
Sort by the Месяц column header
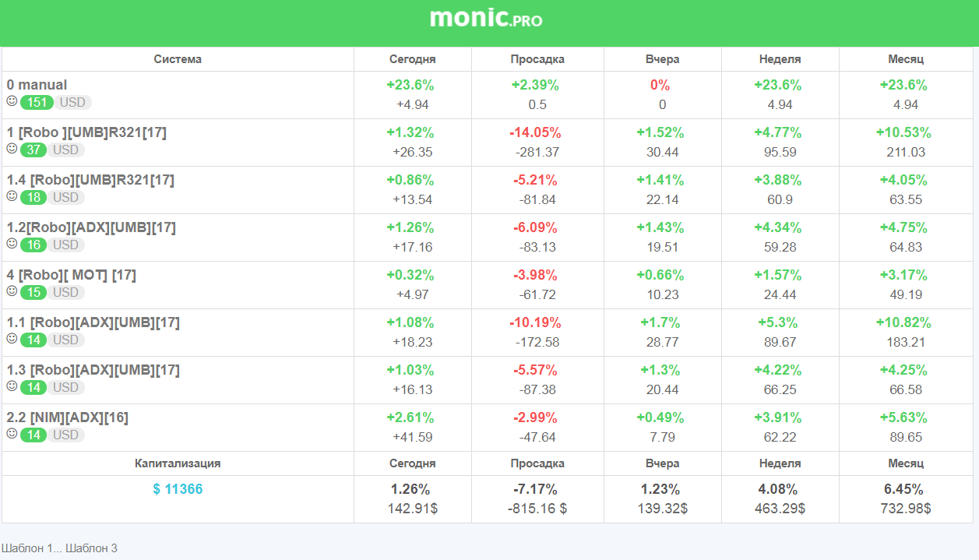point(906,59)
